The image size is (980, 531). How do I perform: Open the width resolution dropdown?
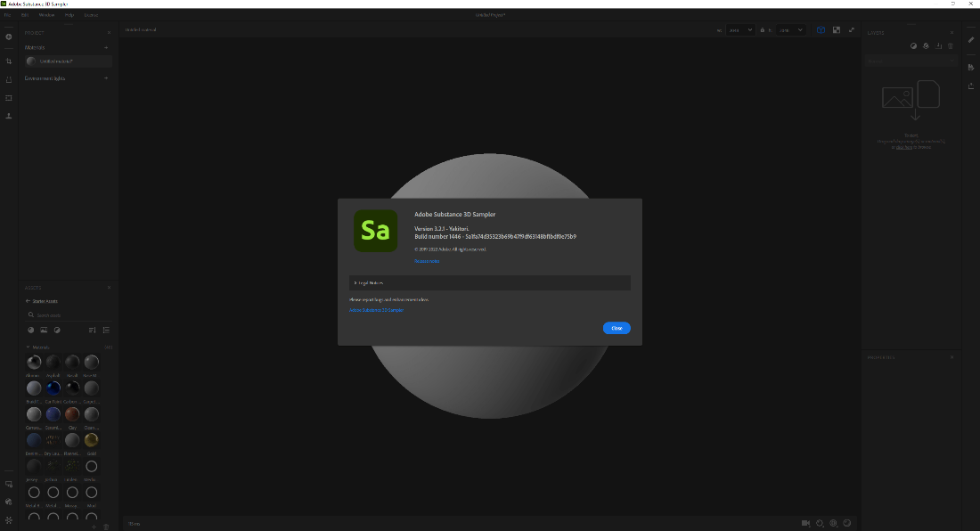(x=740, y=30)
